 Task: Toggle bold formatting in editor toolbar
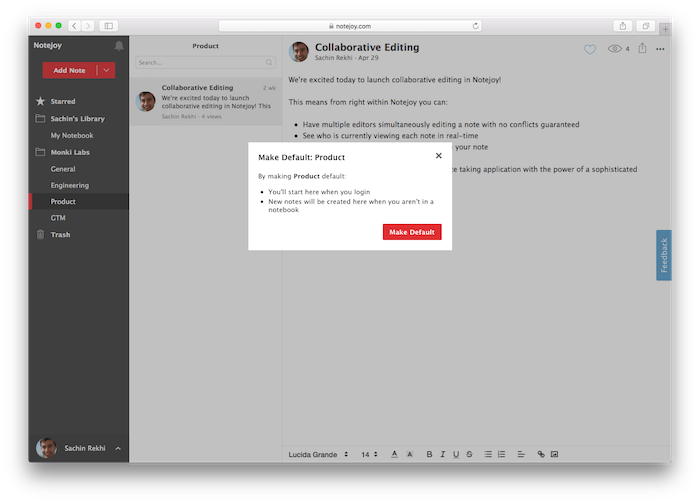click(429, 454)
